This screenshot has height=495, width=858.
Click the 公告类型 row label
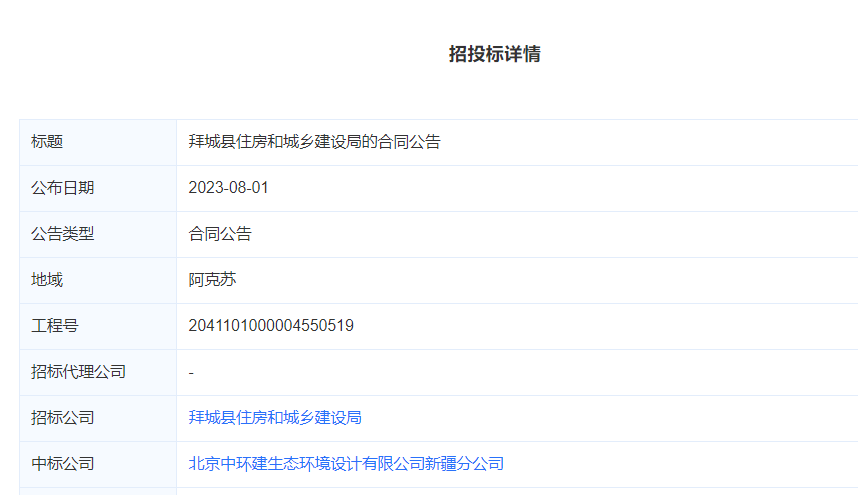click(63, 234)
